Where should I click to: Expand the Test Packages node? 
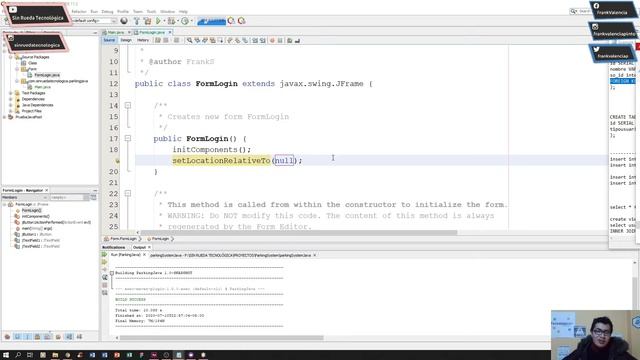[11, 93]
